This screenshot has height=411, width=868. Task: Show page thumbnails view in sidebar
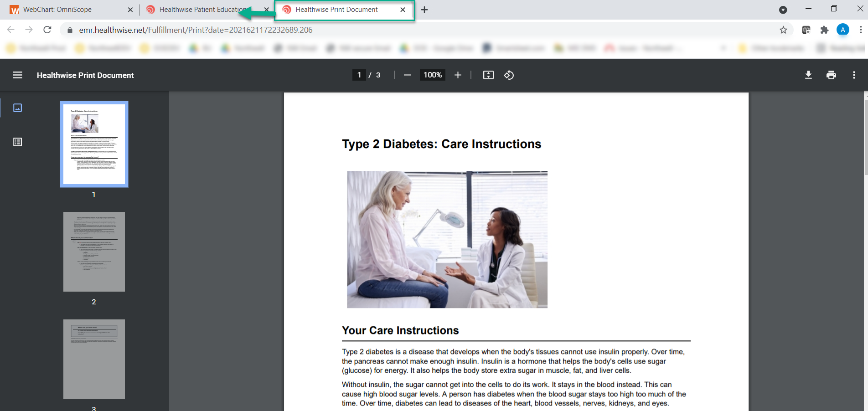tap(18, 108)
